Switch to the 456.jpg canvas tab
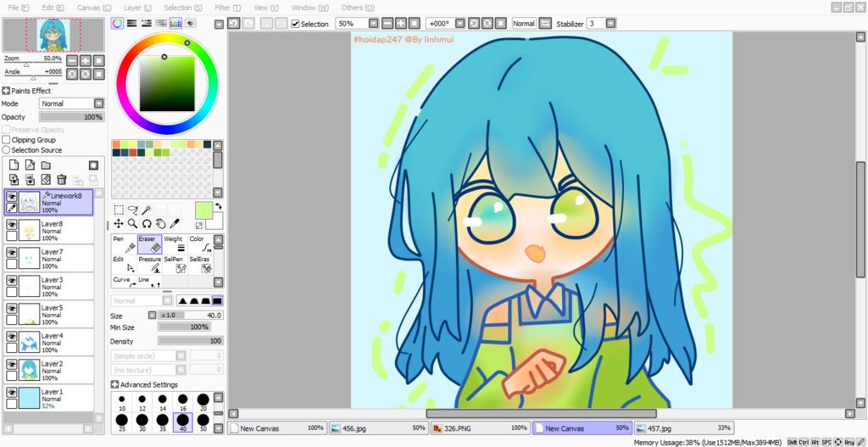Screen dimensions: 868x447 378,428
